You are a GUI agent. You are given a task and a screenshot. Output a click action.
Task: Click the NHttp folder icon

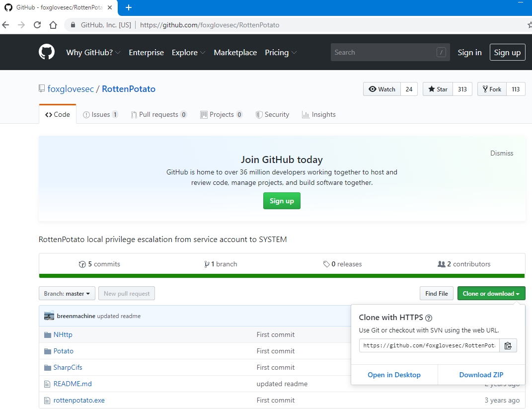(x=48, y=335)
